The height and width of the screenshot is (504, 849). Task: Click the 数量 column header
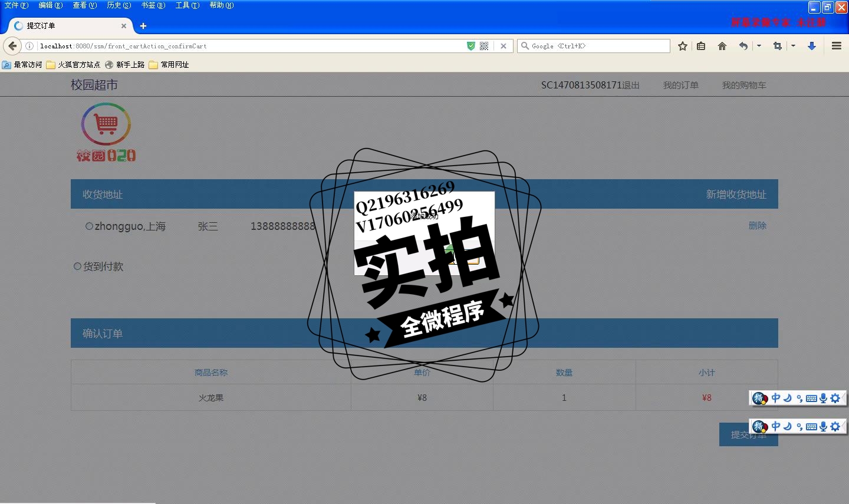pyautogui.click(x=564, y=373)
